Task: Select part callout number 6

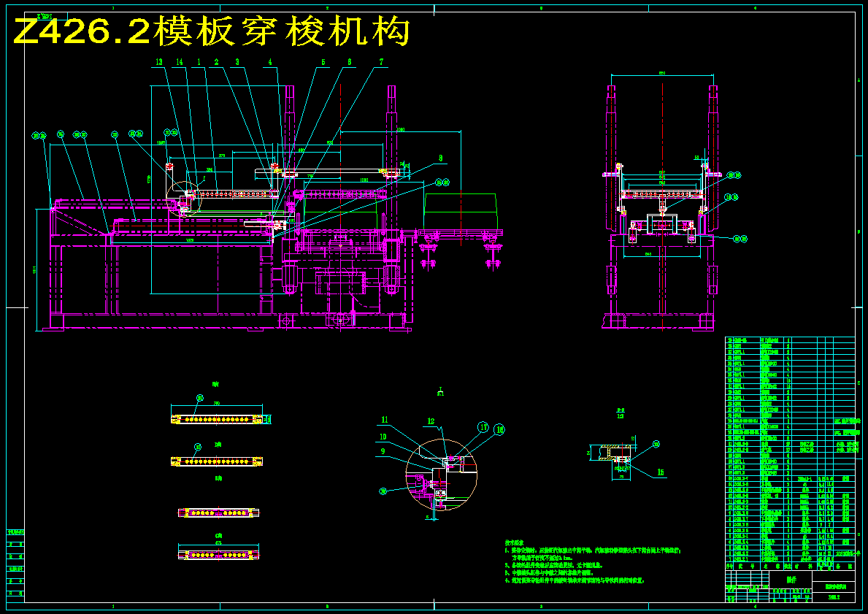Action: [349, 63]
